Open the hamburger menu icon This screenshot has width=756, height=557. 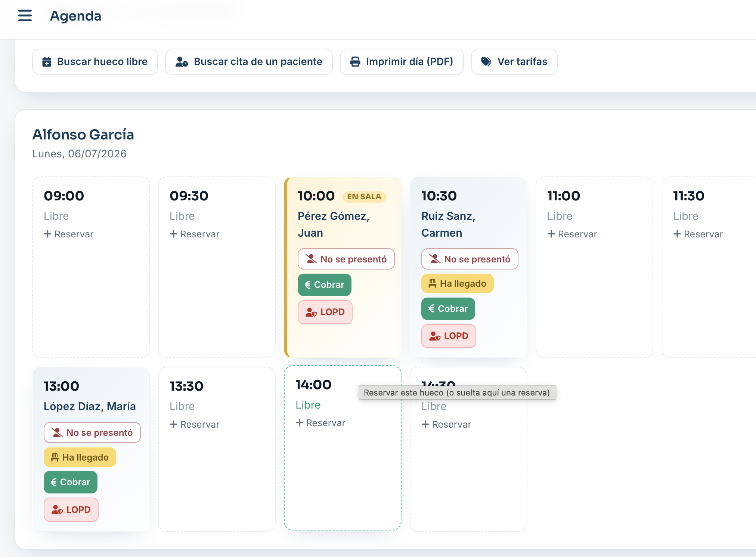25,16
